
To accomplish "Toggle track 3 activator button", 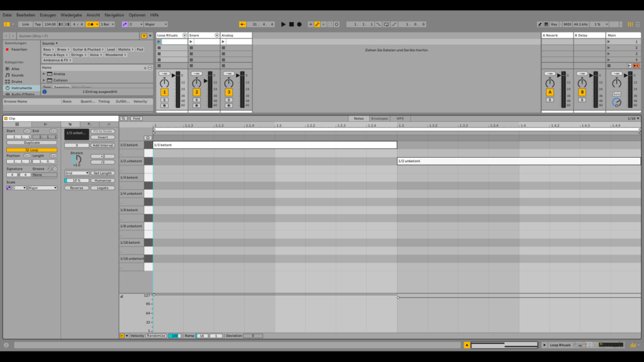I will (x=229, y=92).
